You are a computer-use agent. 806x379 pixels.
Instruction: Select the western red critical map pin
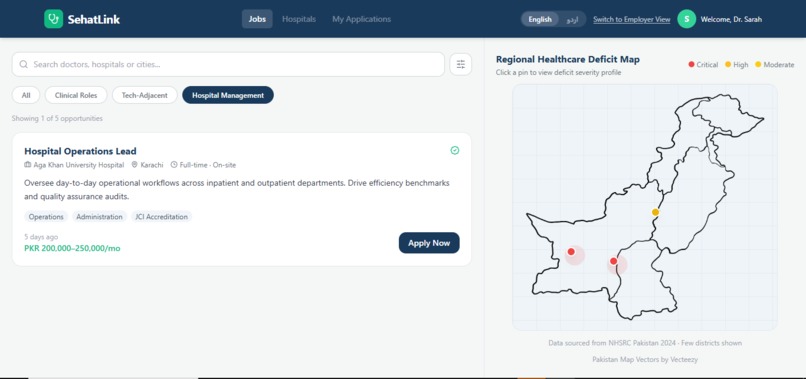coord(571,252)
